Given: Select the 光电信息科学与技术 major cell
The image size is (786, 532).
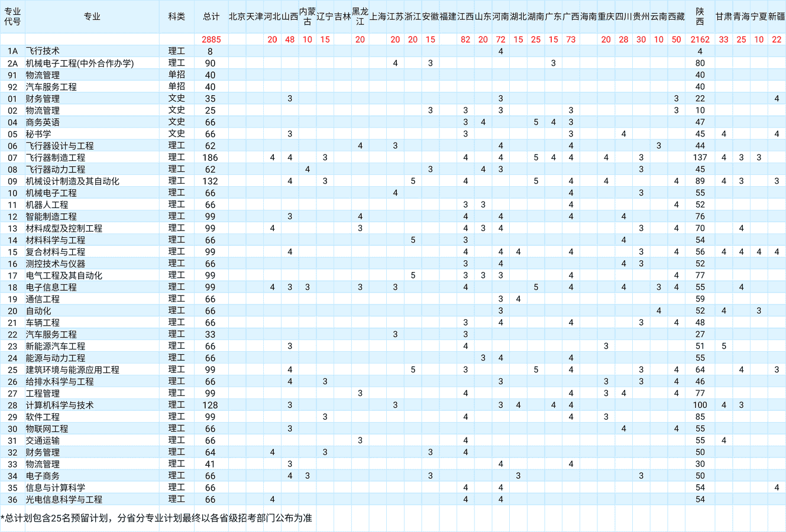Looking at the screenshot, I should pyautogui.click(x=64, y=499).
